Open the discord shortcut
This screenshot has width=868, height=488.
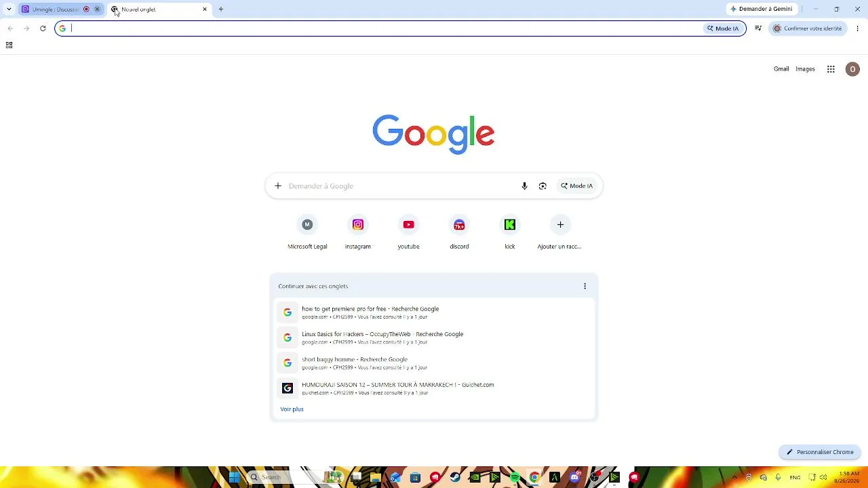coord(459,232)
